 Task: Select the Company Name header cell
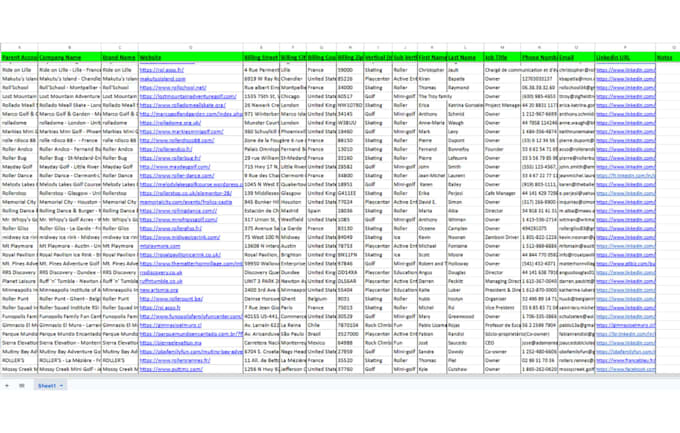click(69, 57)
